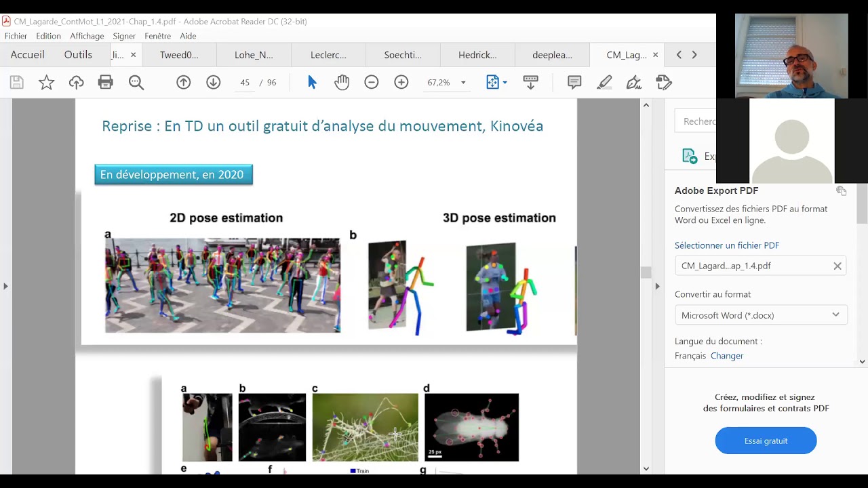868x488 pixels.
Task: Go to previous page arrow
Action: (x=184, y=83)
